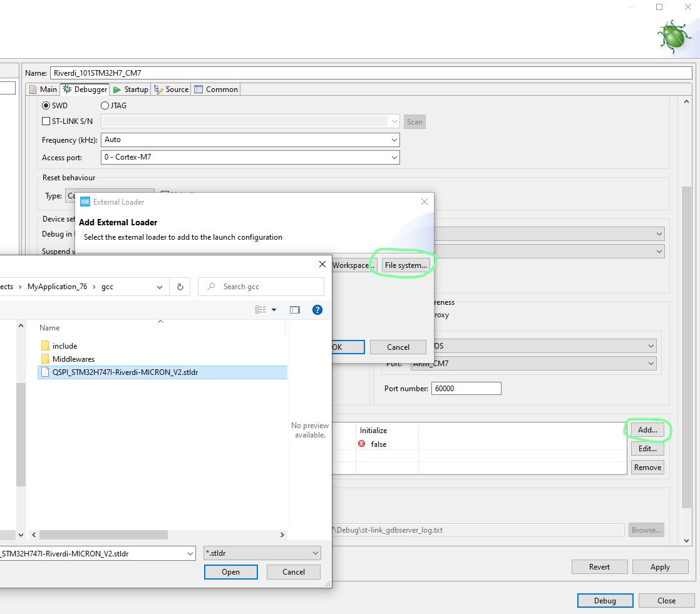Expand the file name combo box history
The height and width of the screenshot is (614, 700).
click(190, 554)
